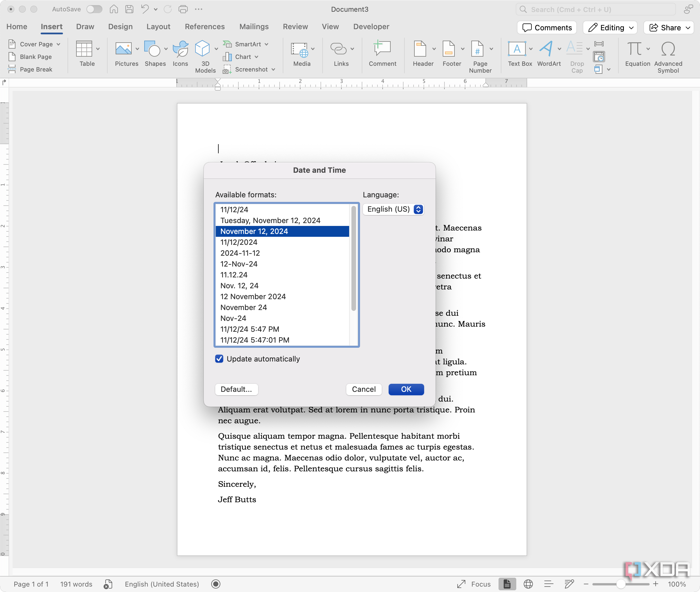Insert WordArt from the ribbon

[x=546, y=49]
